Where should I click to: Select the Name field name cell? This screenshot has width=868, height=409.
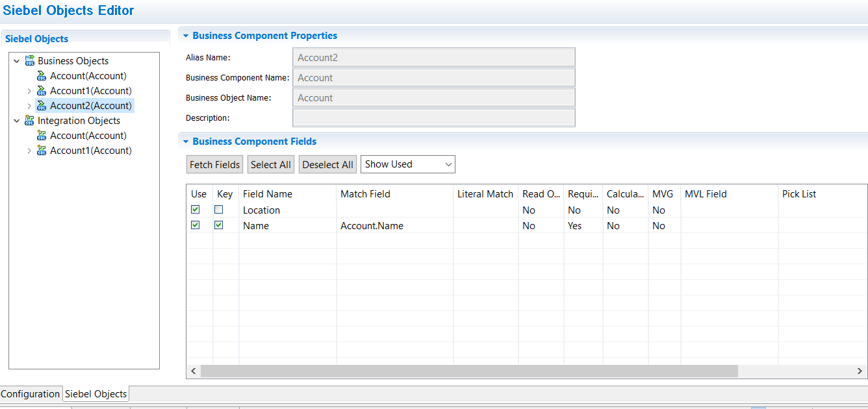(288, 226)
